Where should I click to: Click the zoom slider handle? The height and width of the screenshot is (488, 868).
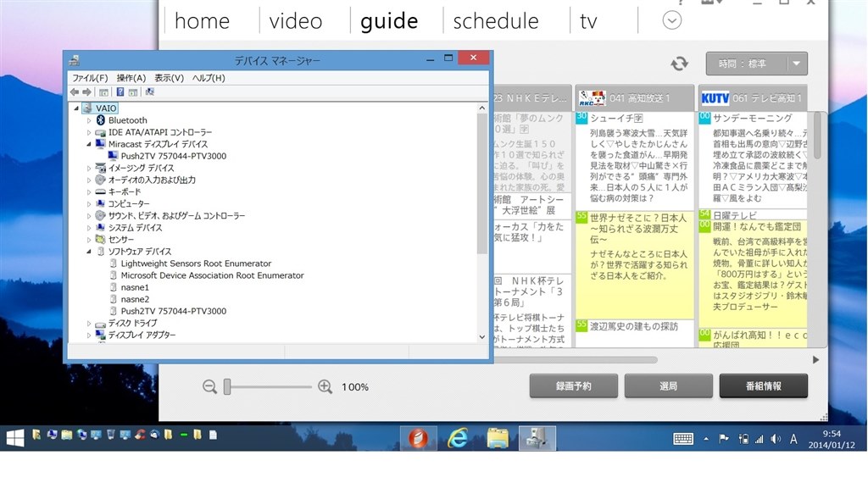[227, 386]
